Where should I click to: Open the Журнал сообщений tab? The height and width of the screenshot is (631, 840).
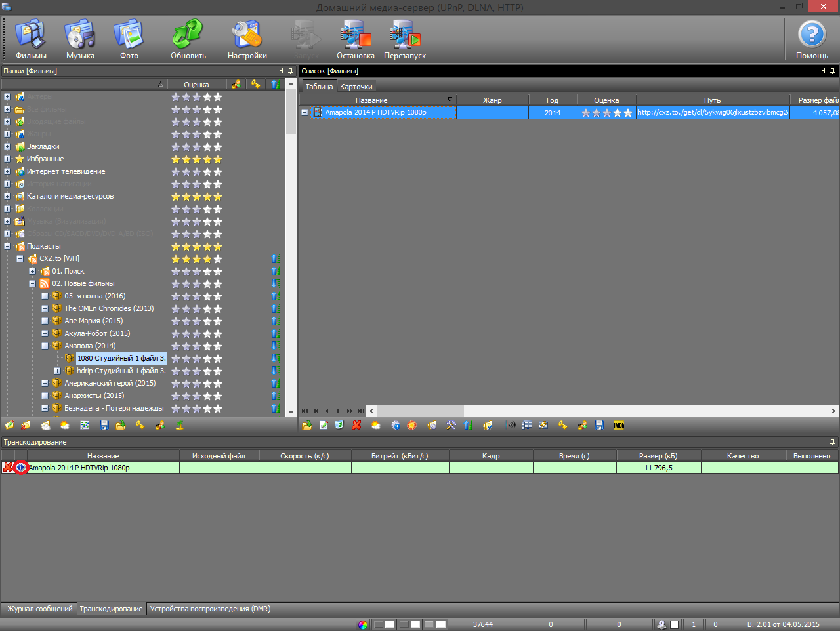tap(39, 609)
